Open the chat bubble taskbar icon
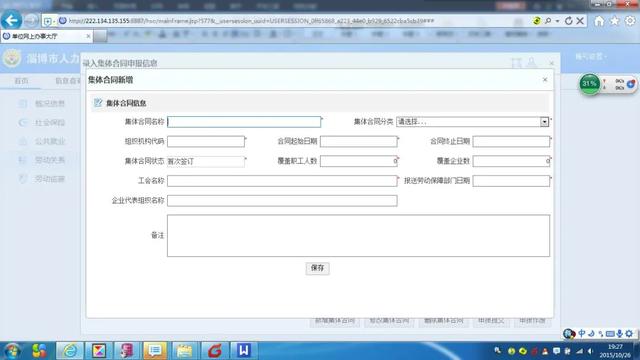Image resolution: width=640 pixels, height=360 pixels. [x=155, y=351]
